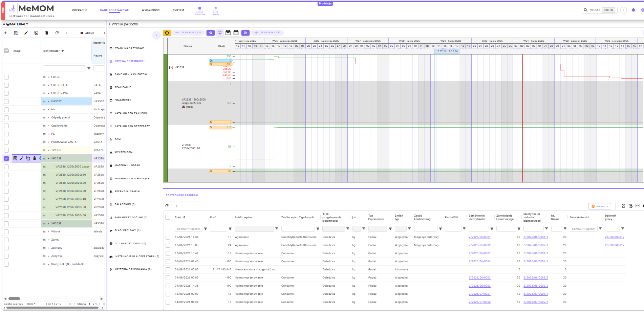Open the Wydajność top menu
This screenshot has width=644, height=312.
tap(151, 10)
